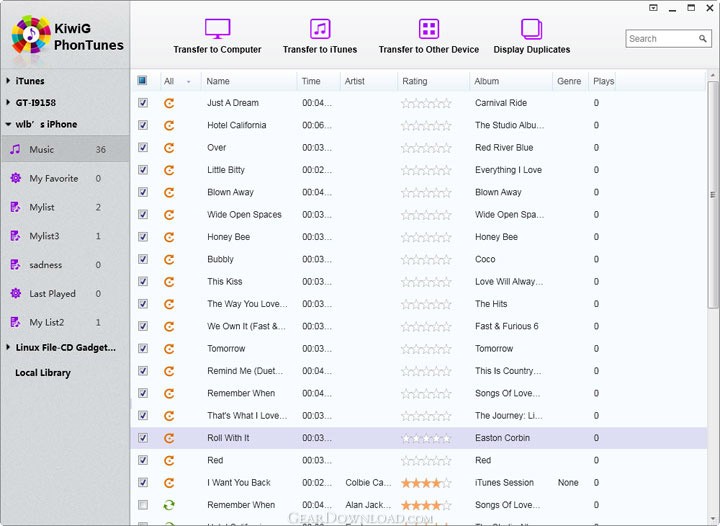Click the vertical scrollbar thumb
Viewport: 720px width, 526px height.
click(x=712, y=195)
